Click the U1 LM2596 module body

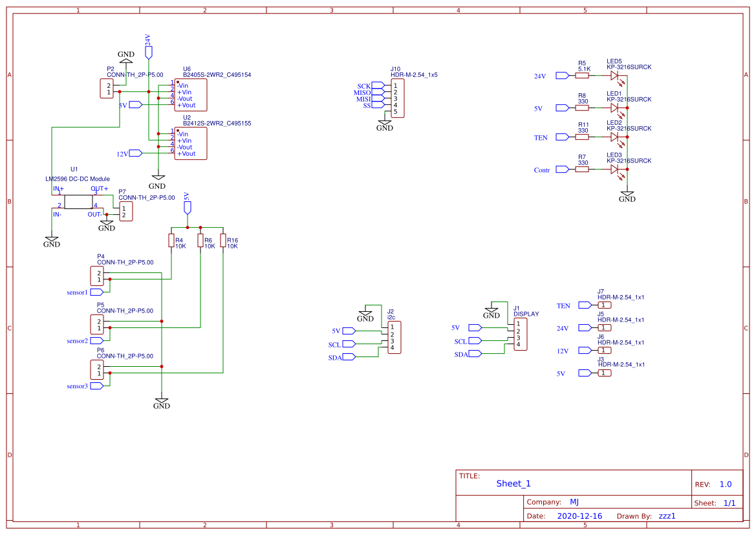click(x=78, y=202)
